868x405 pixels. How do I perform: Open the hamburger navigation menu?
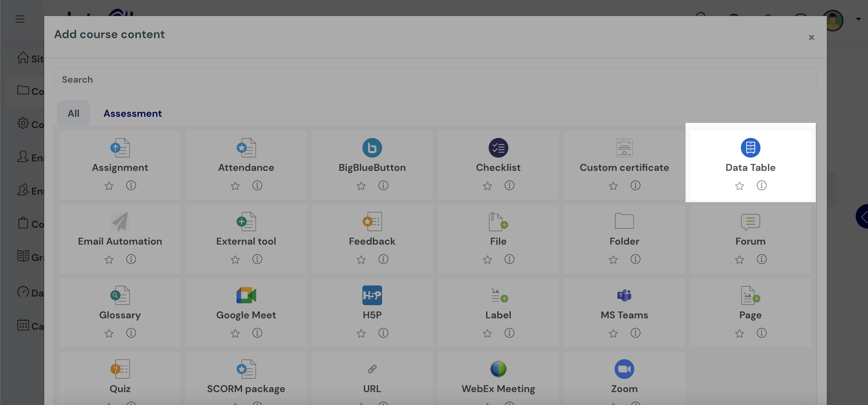pos(20,19)
